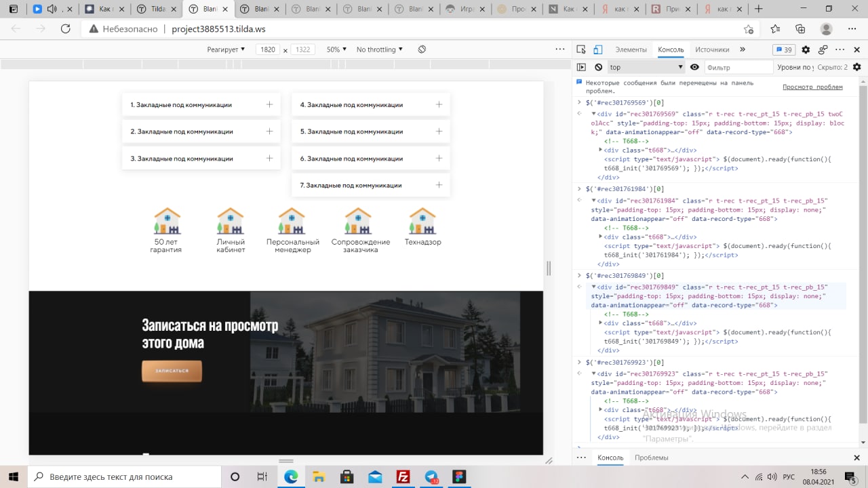Open a new browser tab
868x488 pixels.
click(x=758, y=9)
